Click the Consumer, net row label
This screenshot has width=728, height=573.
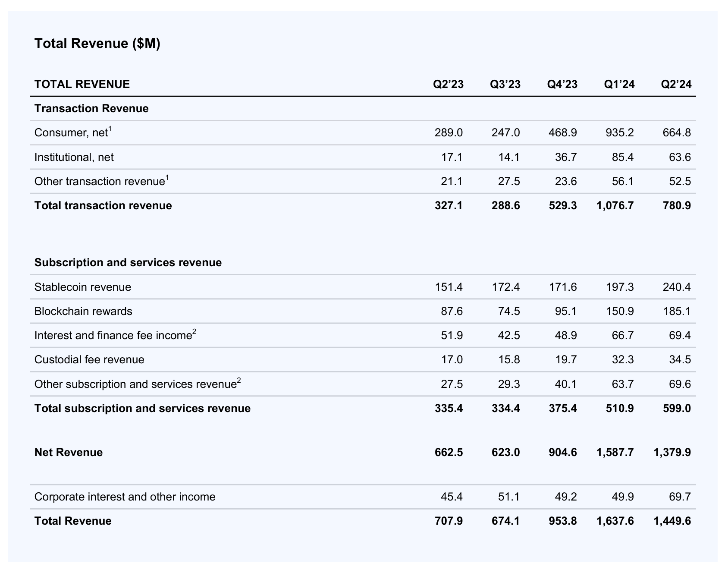tap(71, 132)
